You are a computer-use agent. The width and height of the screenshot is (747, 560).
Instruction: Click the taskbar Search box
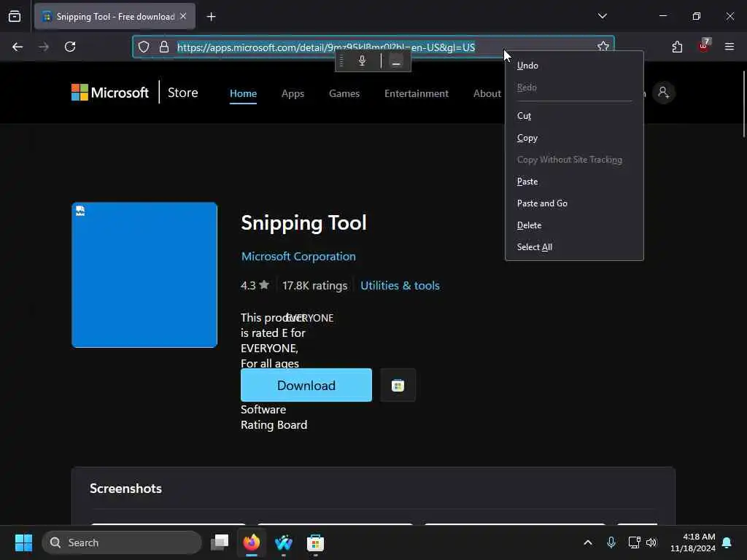(122, 542)
